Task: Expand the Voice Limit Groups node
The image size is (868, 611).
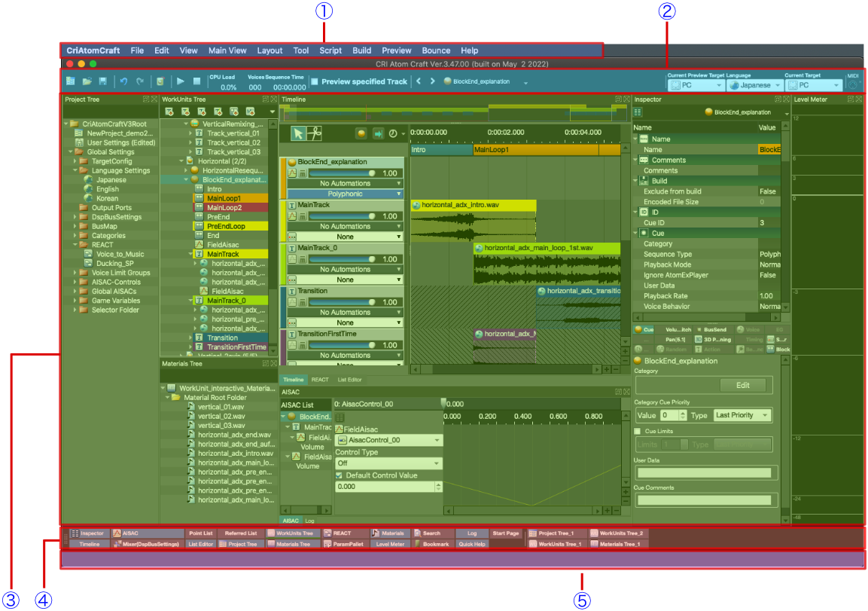Action: pos(75,273)
